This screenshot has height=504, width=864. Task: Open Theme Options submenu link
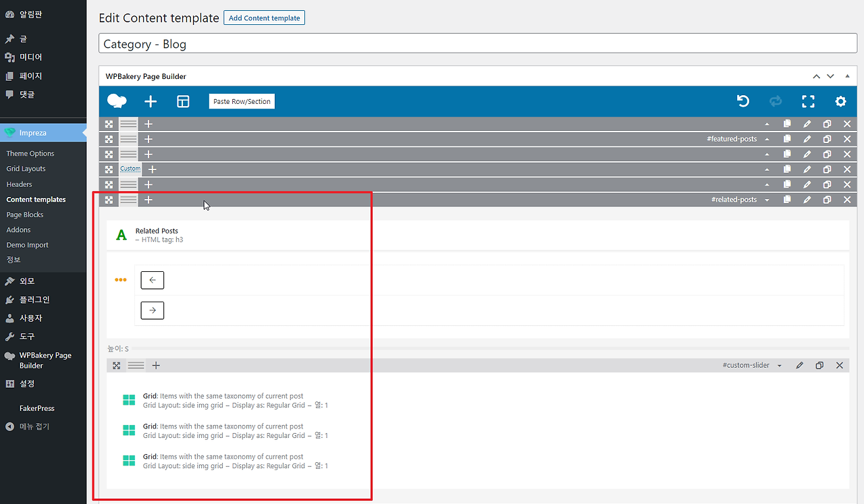(x=30, y=154)
